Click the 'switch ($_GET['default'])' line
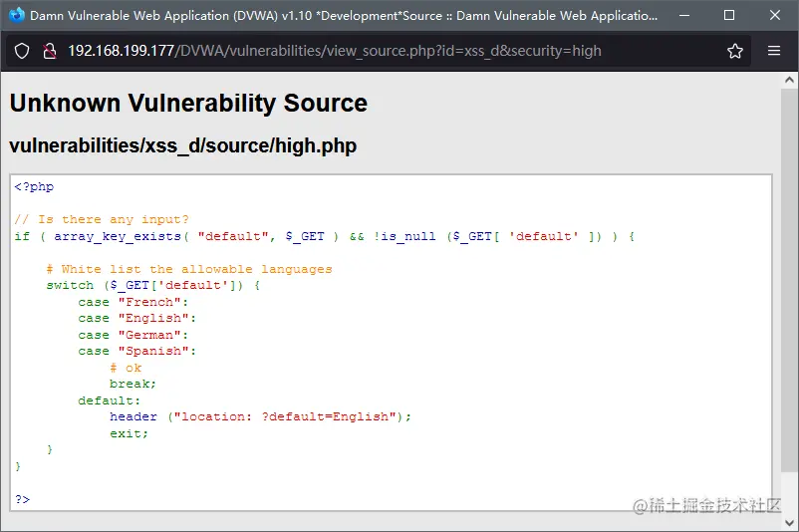 tap(152, 285)
